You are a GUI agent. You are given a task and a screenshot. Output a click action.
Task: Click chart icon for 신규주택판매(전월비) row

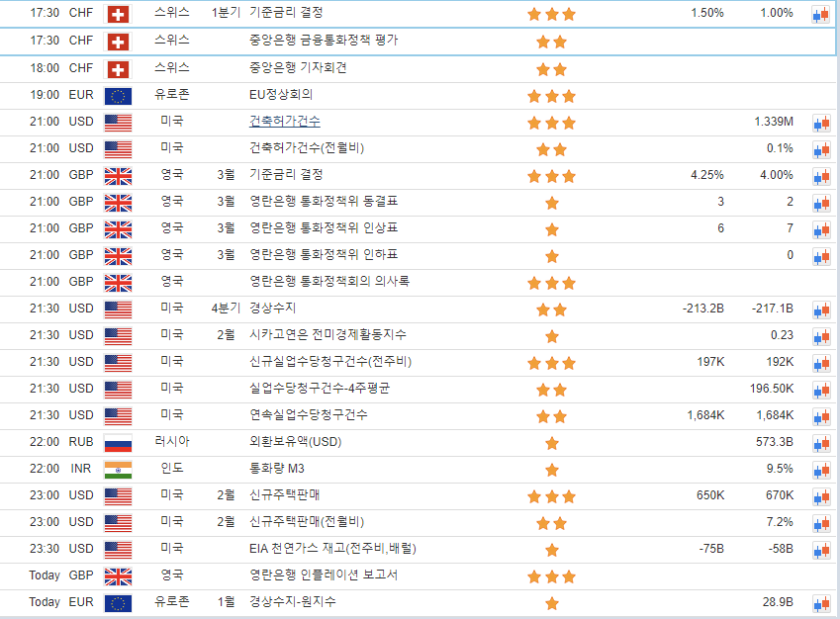pos(820,522)
